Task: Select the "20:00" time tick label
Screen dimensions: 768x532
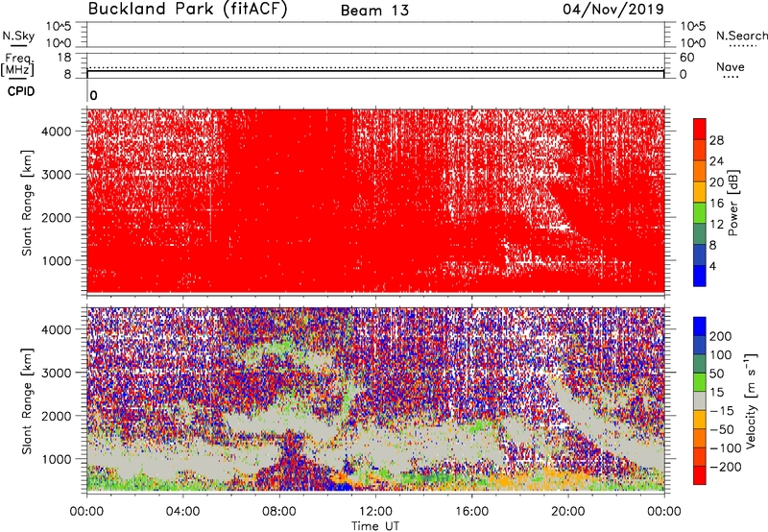Action: (567, 512)
